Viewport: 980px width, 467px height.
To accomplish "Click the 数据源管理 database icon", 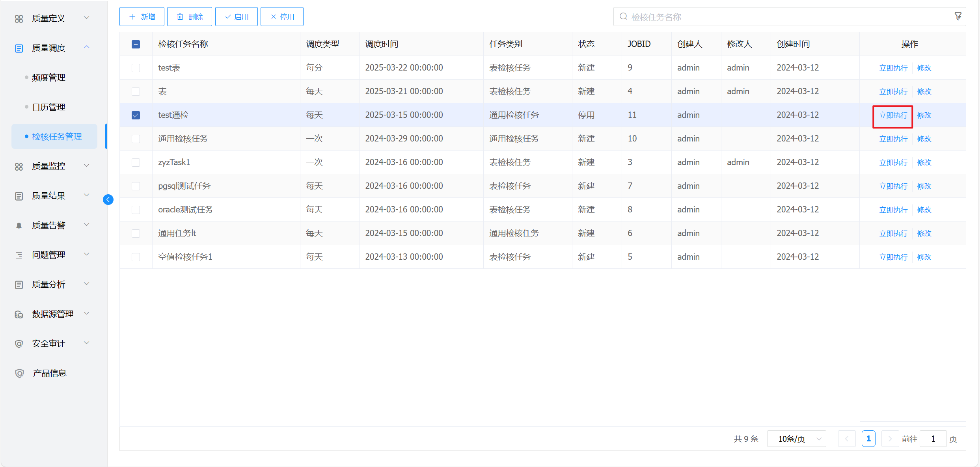I will [x=19, y=314].
